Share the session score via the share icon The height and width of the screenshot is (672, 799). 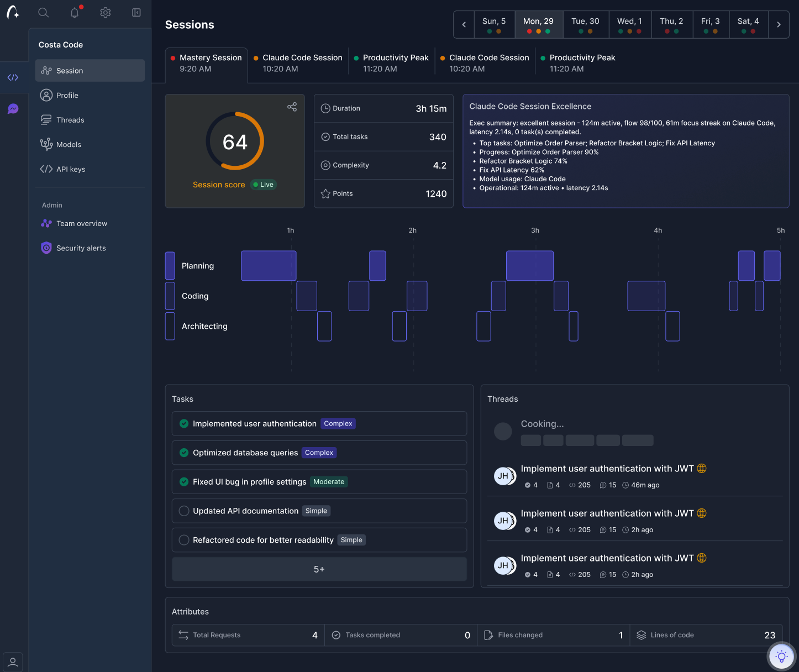click(292, 107)
